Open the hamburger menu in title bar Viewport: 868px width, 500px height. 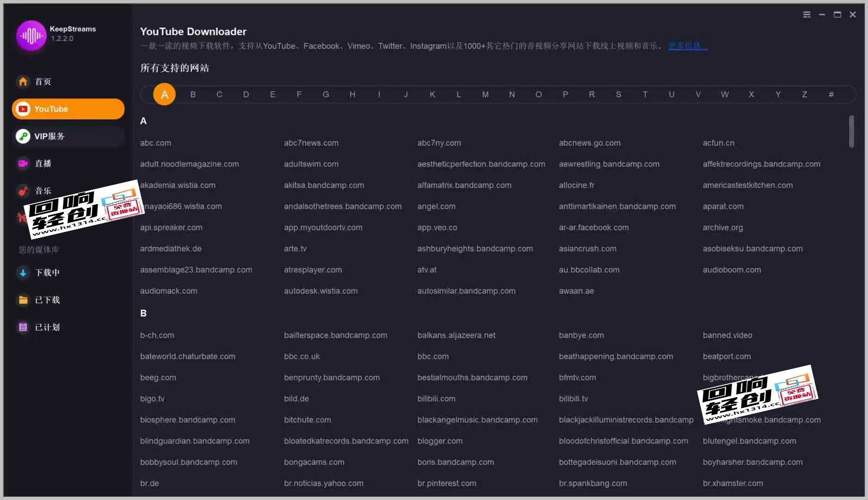[x=806, y=14]
